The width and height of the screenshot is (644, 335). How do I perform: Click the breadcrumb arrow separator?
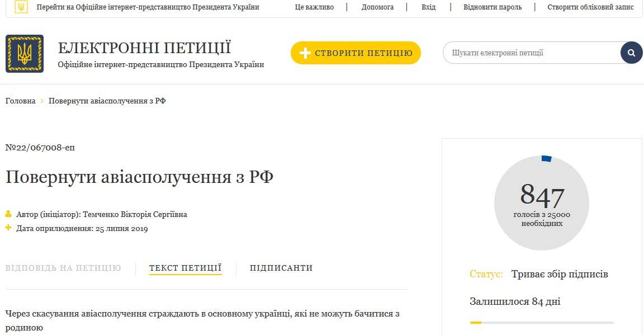coord(42,101)
